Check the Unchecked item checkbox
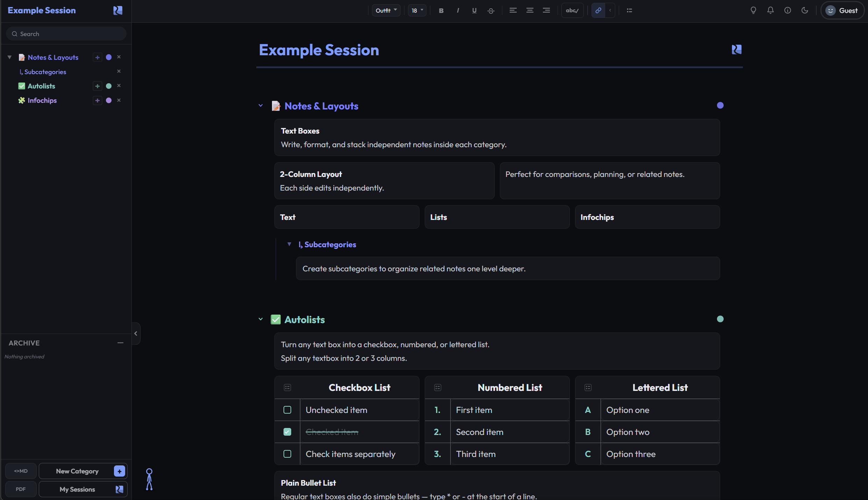Viewport: 868px width, 500px height. click(287, 410)
